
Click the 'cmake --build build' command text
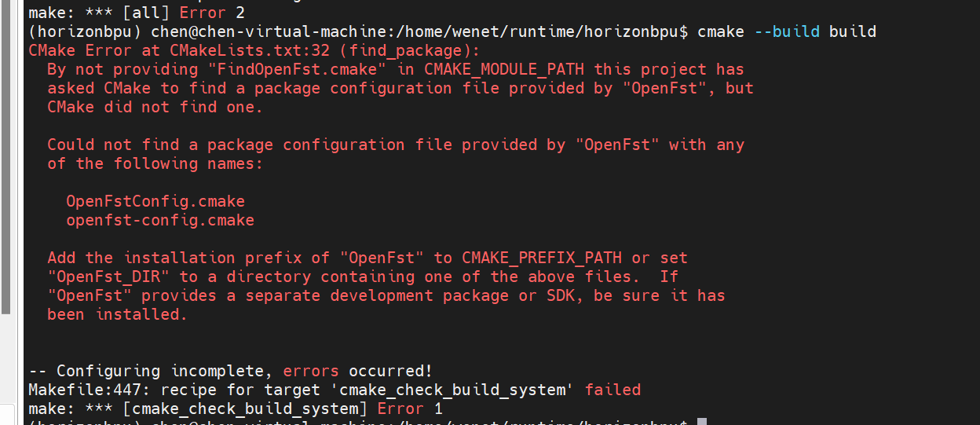click(x=791, y=31)
